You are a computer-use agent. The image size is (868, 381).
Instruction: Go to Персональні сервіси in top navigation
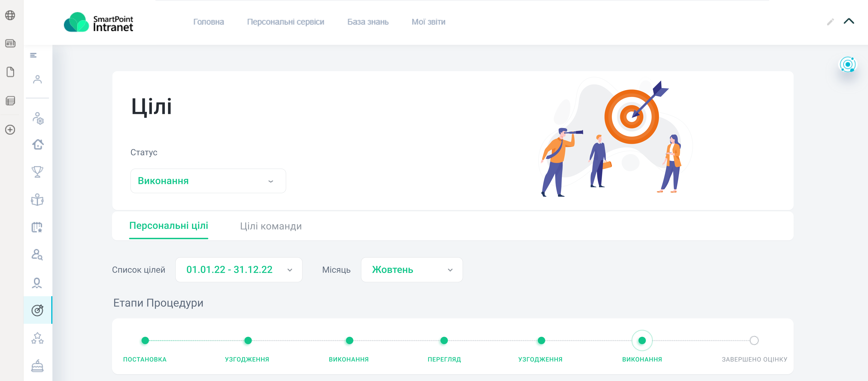(x=285, y=22)
